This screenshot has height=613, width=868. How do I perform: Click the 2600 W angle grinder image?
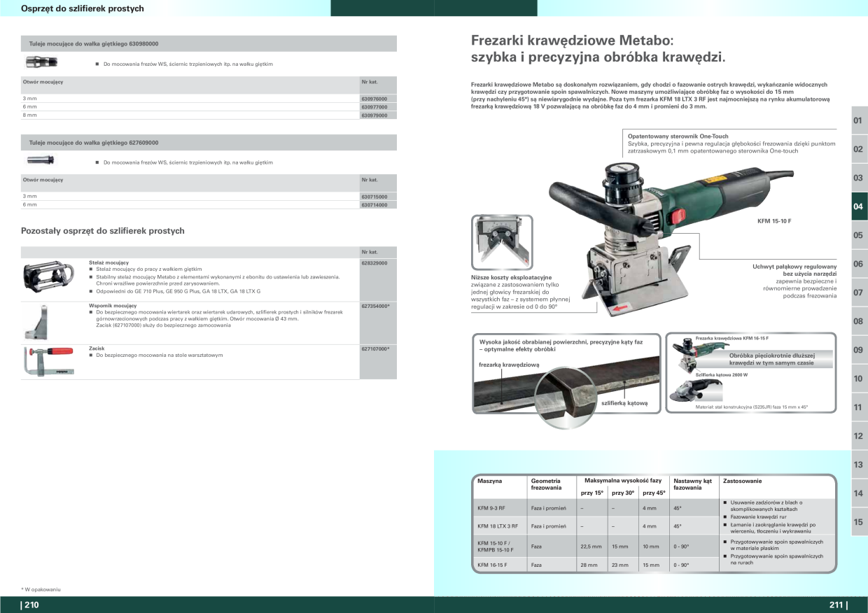(695, 390)
